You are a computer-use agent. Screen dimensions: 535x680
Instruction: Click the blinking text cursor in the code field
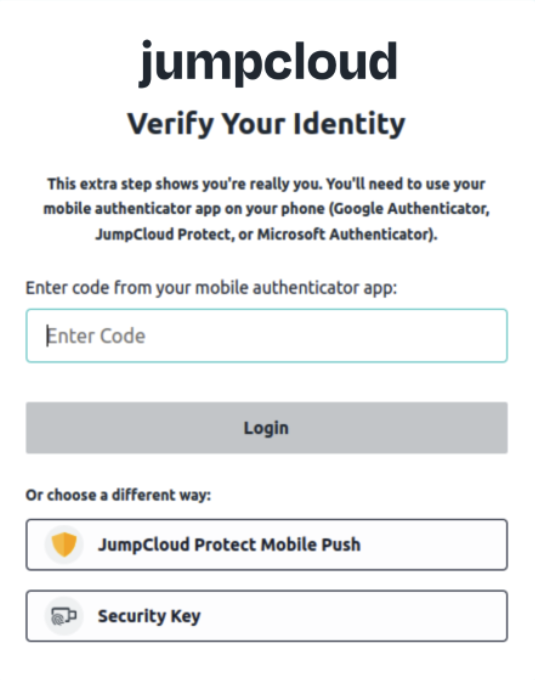click(x=47, y=336)
